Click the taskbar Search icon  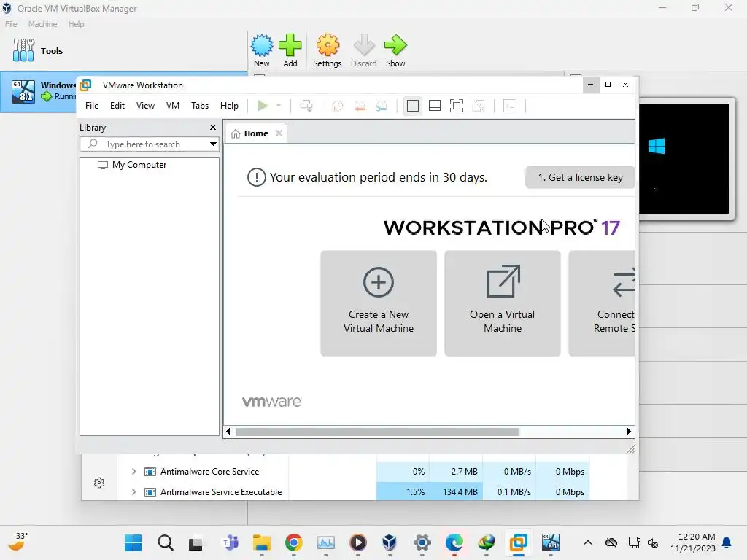[166, 542]
